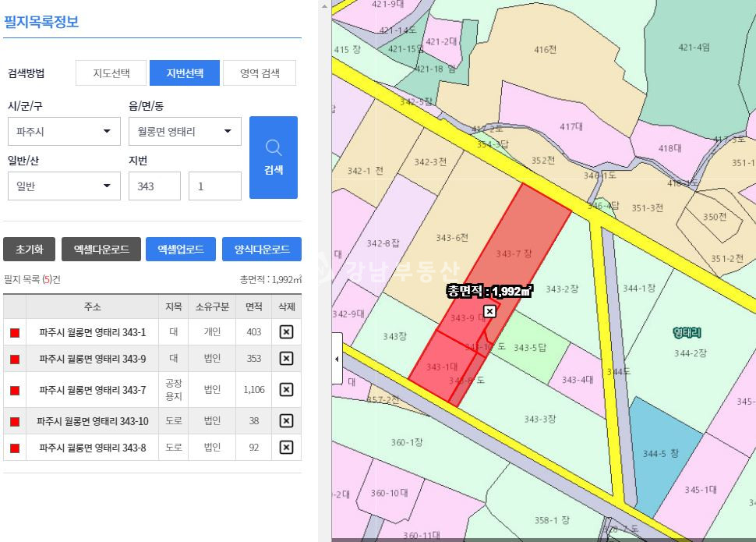This screenshot has width=756, height=542.
Task: Click the 지목 column header
Action: coord(174,306)
